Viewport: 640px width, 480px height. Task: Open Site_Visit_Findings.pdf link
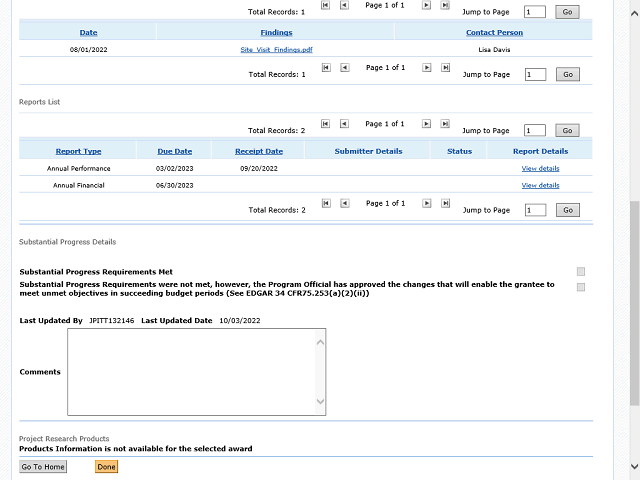276,50
